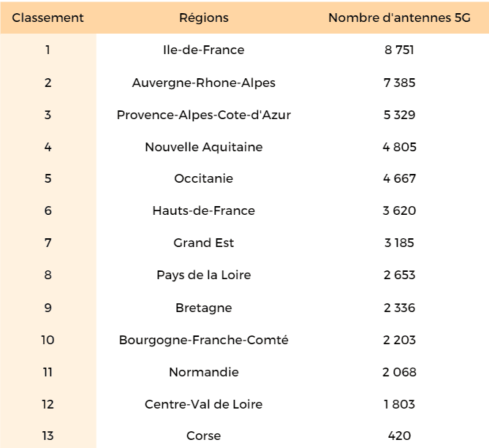Click Provence-Alpes-Cote-d'Azur region name
This screenshot has width=489, height=448.
204,115
